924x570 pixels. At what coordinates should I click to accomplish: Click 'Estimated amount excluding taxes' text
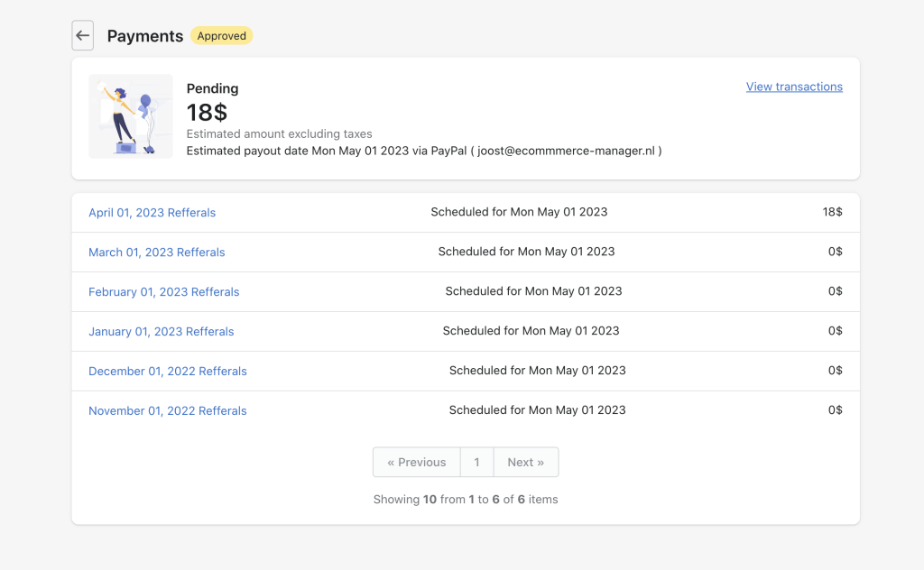click(x=280, y=133)
